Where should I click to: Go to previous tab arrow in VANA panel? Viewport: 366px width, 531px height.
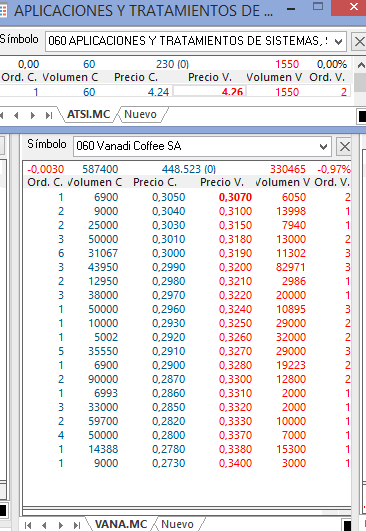44,525
